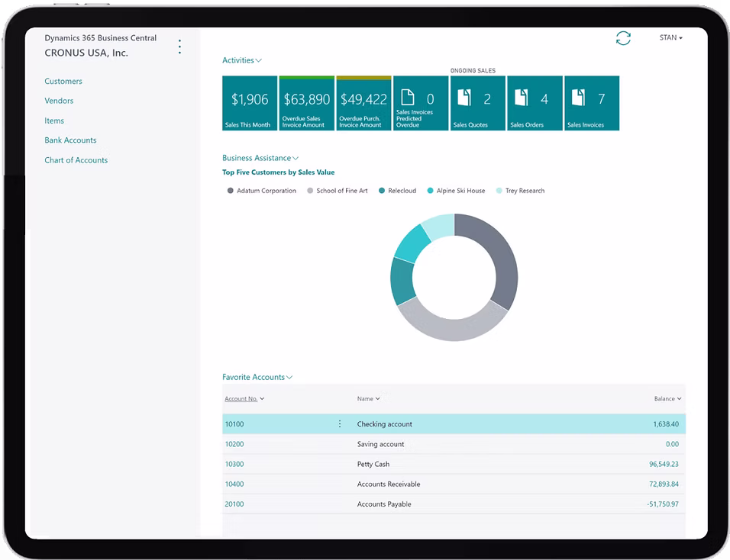Open Vendors in the sidebar
This screenshot has width=730, height=560.
point(59,101)
